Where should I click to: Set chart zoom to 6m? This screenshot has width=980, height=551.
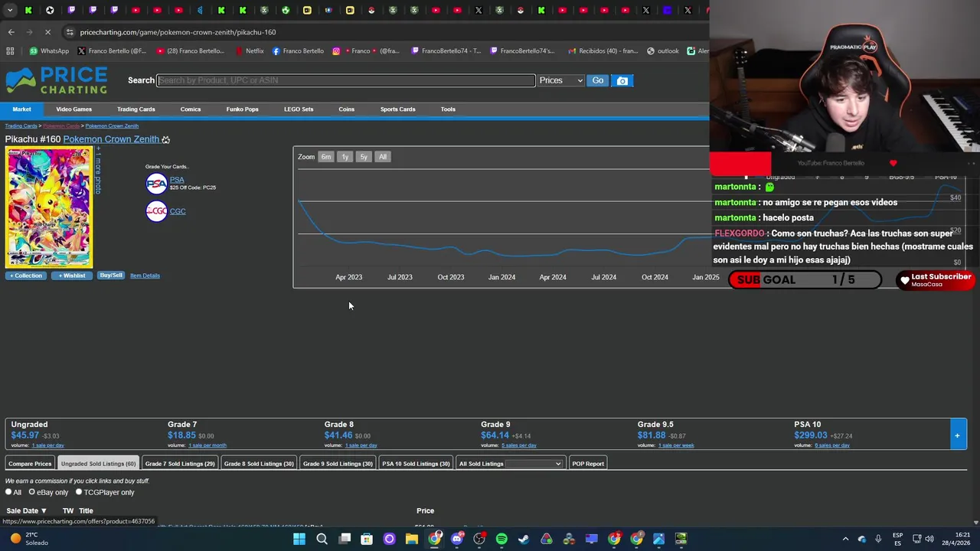tap(326, 157)
